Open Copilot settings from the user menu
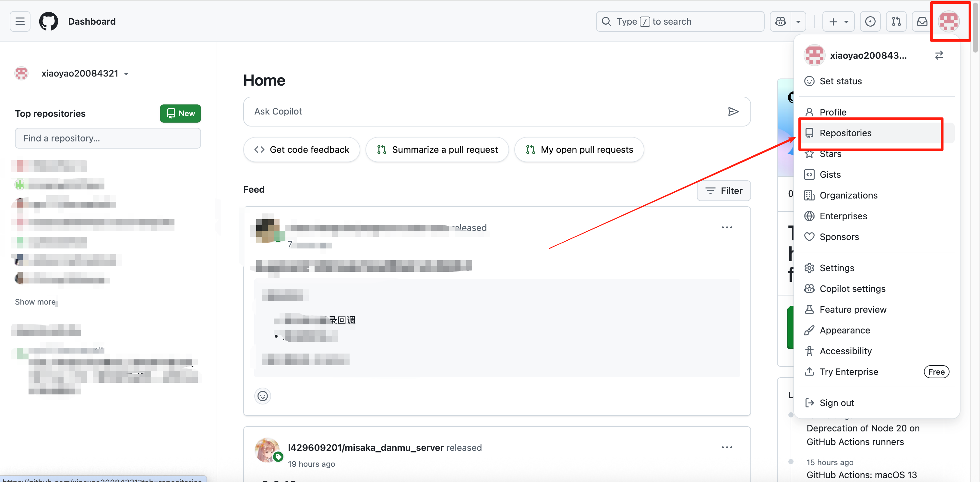This screenshot has height=482, width=980. coord(877,288)
